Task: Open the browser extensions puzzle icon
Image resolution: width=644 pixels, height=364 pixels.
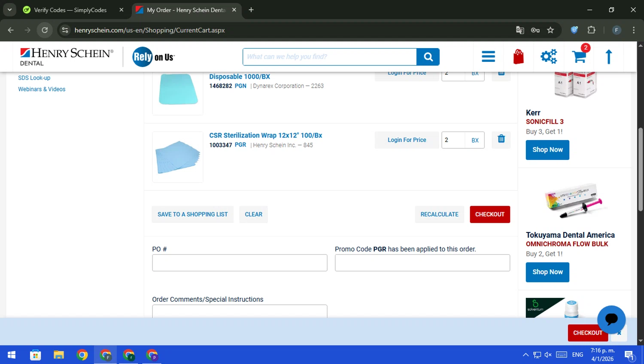Action: coord(591,30)
